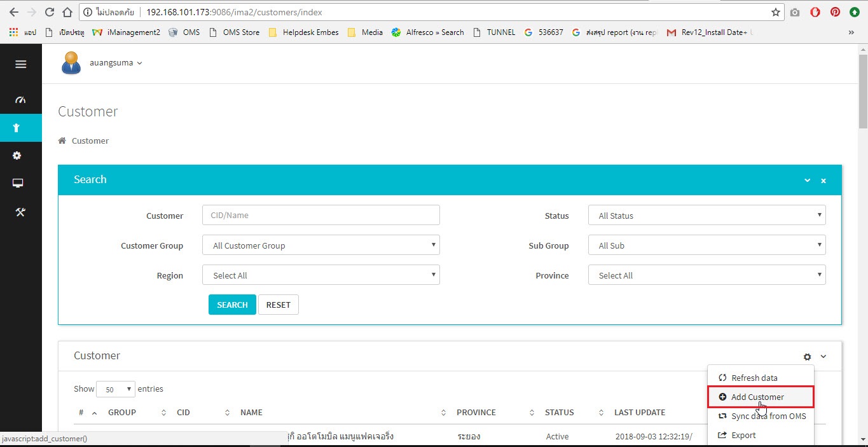Click the ระยอง province cell
868x447 pixels.
pos(469,437)
